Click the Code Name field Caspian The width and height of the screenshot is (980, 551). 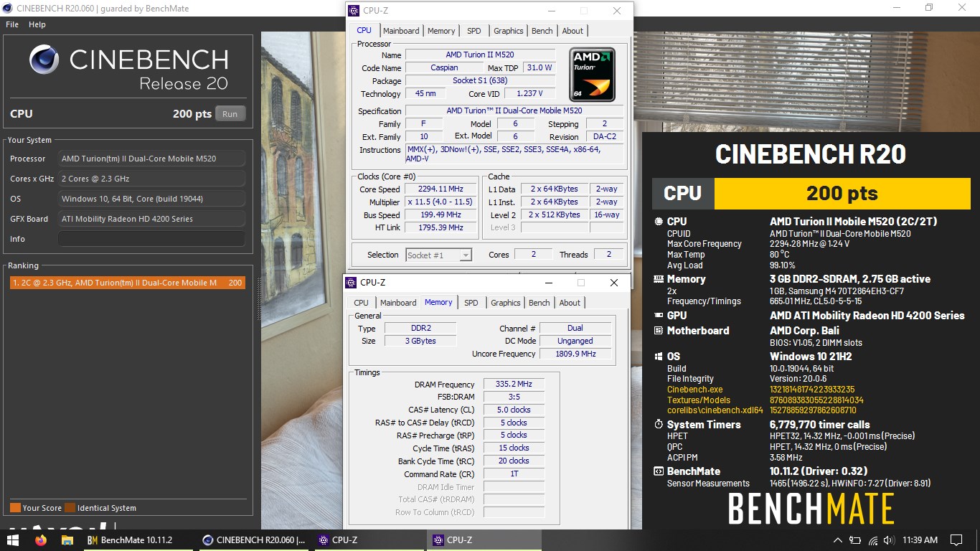pos(444,67)
